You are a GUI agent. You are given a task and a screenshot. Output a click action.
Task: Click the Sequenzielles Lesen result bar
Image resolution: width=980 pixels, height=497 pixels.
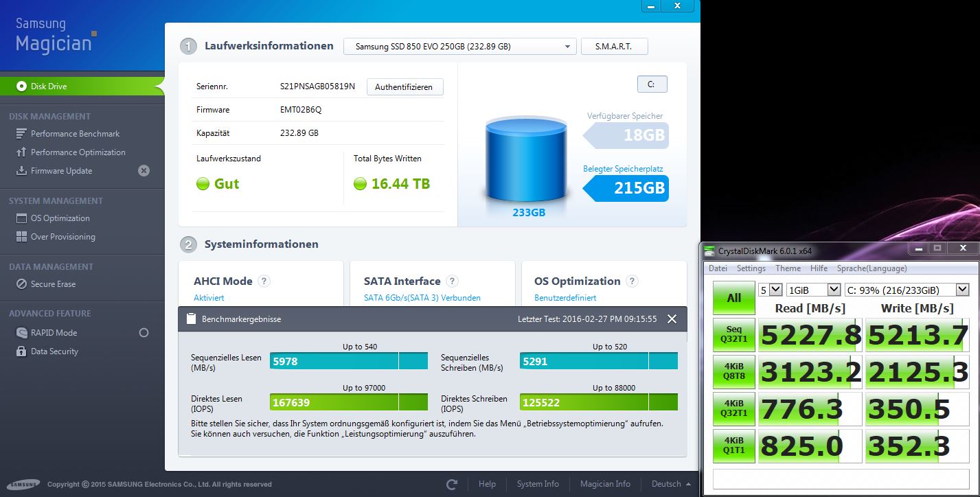[349, 361]
